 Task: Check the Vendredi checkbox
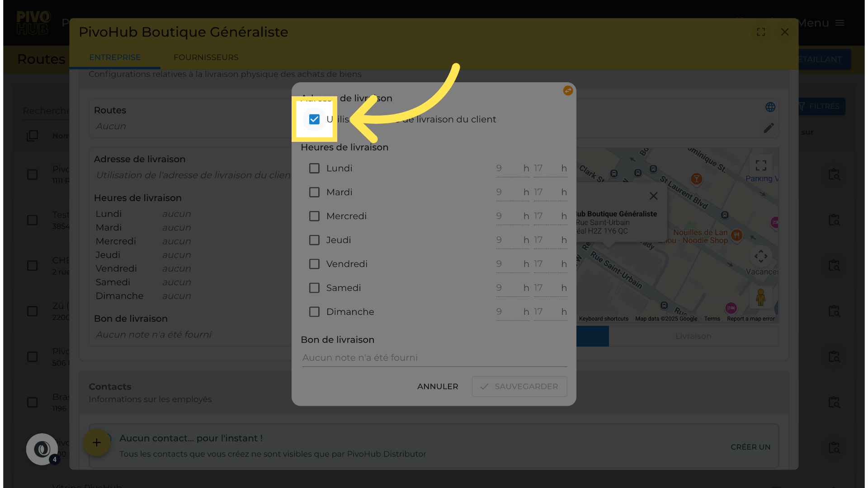tap(314, 264)
